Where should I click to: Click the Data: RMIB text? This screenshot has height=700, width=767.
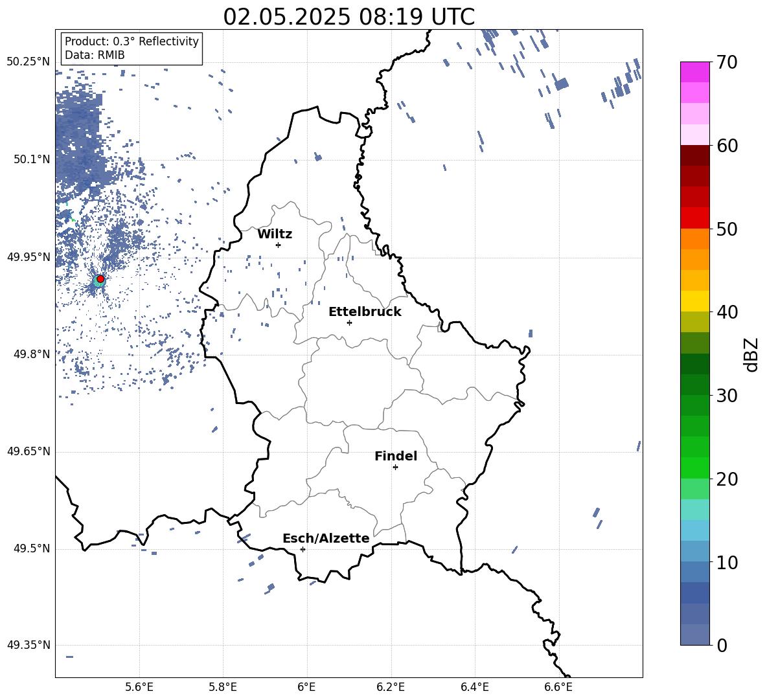click(95, 55)
